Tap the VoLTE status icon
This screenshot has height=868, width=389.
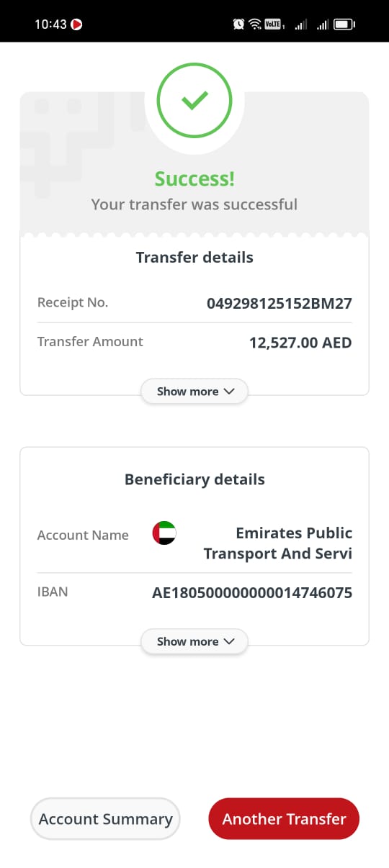pyautogui.click(x=273, y=24)
